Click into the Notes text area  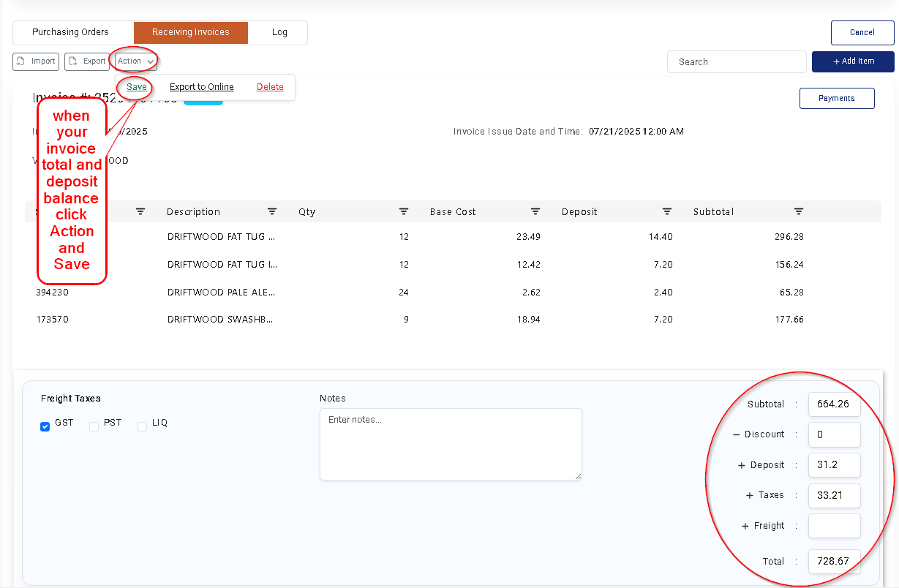click(x=451, y=444)
